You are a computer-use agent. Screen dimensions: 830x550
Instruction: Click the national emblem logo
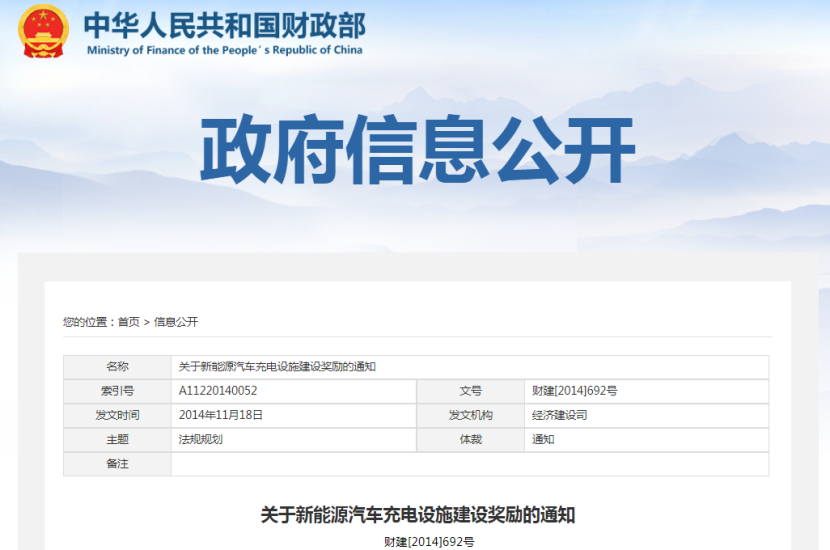[43, 32]
